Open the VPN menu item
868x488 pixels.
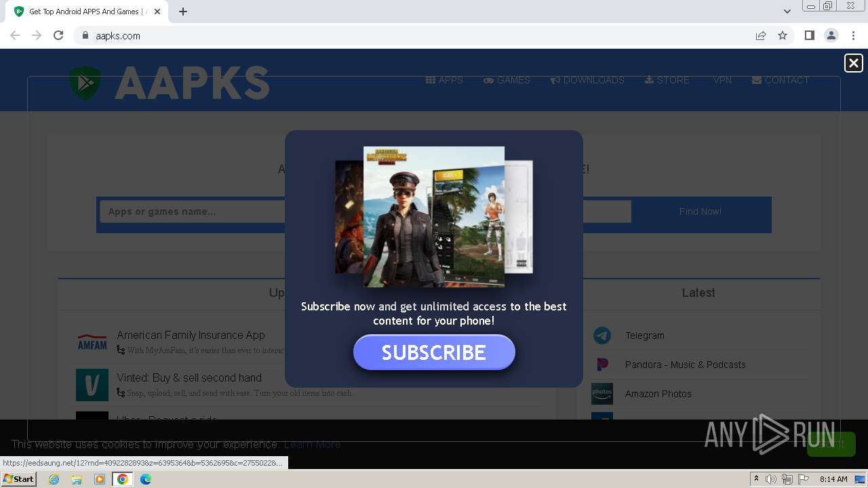[x=722, y=80]
